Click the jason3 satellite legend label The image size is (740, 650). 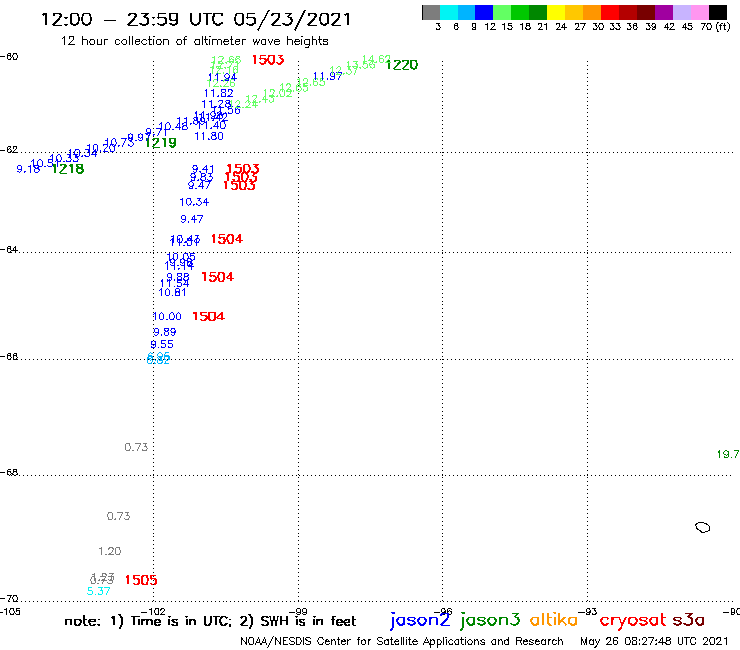pyautogui.click(x=490, y=620)
